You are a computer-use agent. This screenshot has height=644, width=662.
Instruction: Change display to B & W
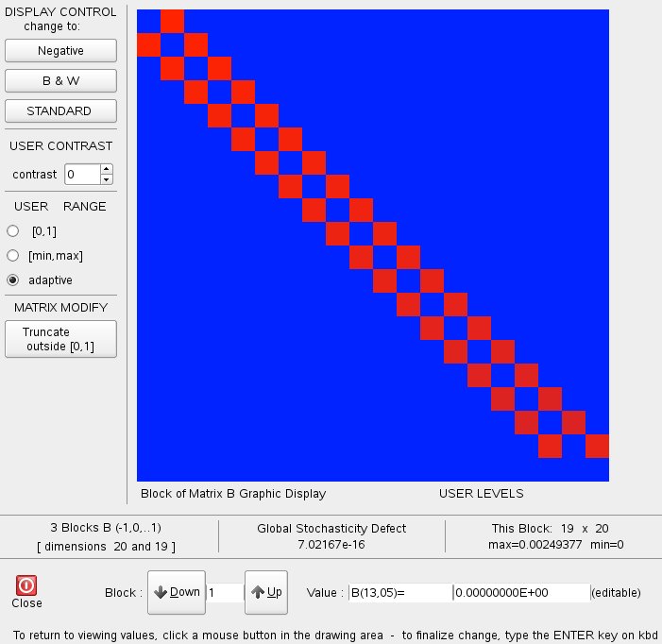(x=59, y=80)
